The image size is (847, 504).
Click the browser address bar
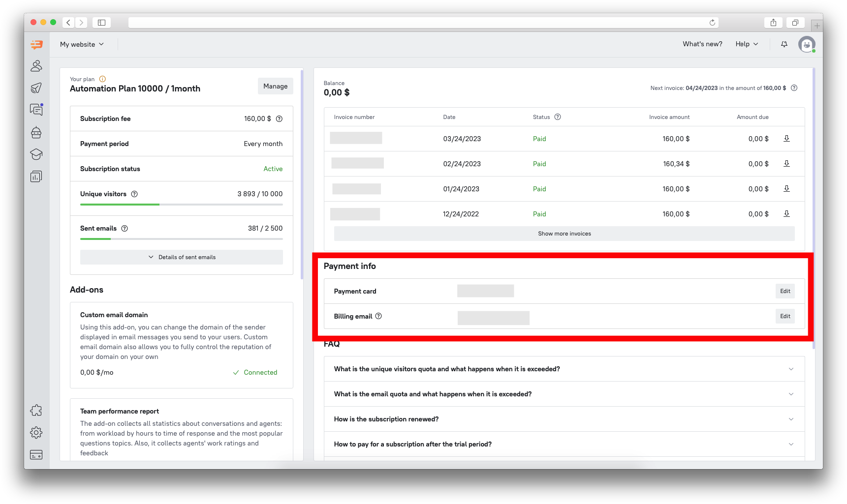(423, 23)
